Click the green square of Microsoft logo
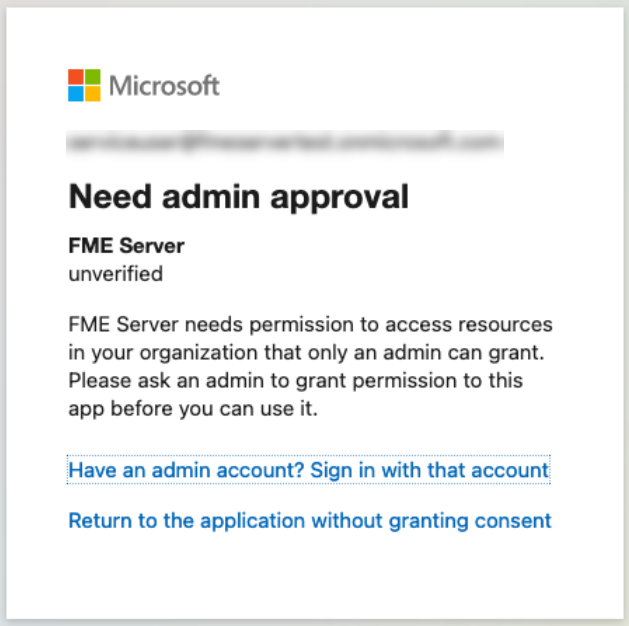Image resolution: width=629 pixels, height=626 pixels. (x=93, y=77)
